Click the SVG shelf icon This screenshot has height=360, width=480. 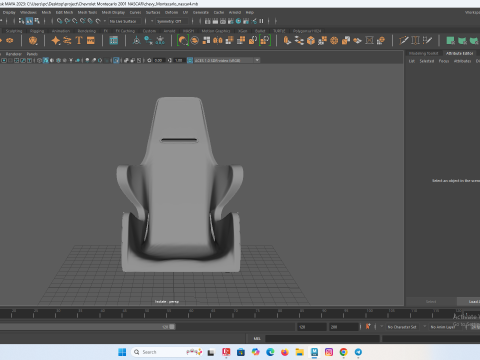(91, 41)
